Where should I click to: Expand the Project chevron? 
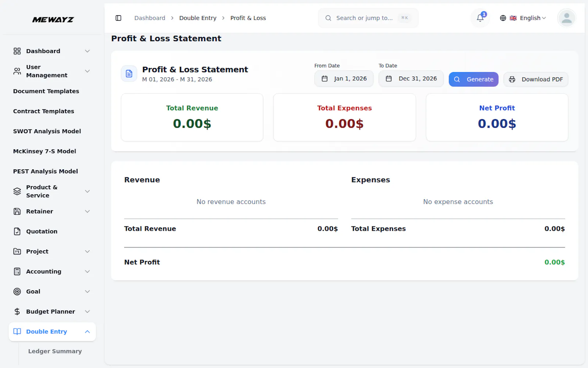pos(87,251)
